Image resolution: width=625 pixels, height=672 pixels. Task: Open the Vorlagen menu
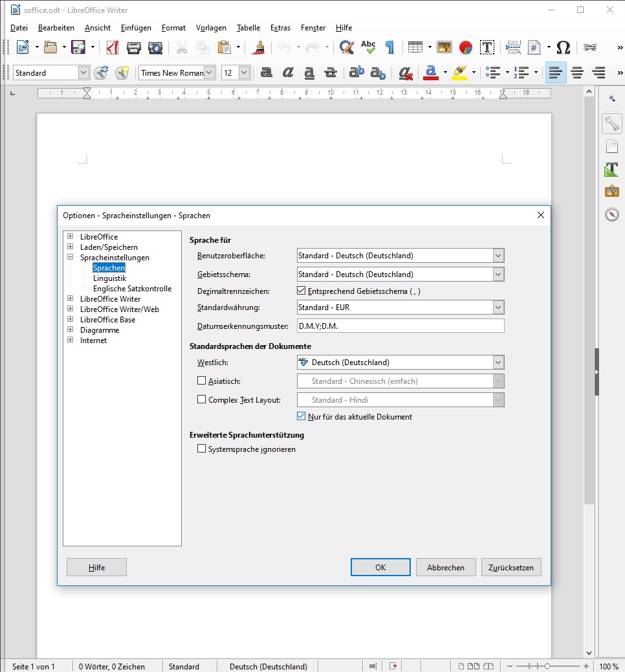point(211,28)
